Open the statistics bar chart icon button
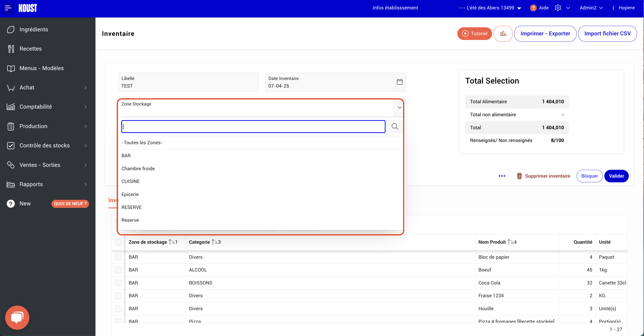Viewport: 644px width, 336px height. tap(503, 34)
